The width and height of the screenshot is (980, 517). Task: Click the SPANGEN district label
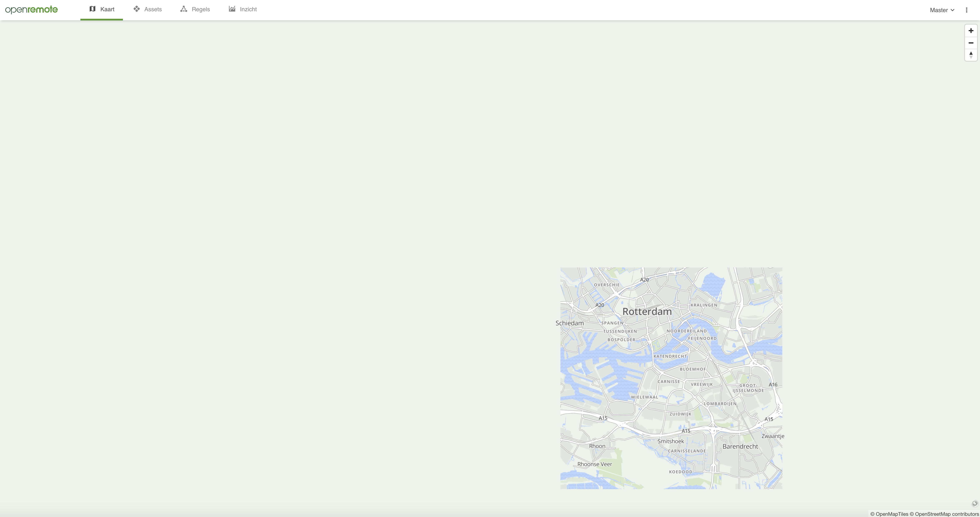pyautogui.click(x=612, y=323)
